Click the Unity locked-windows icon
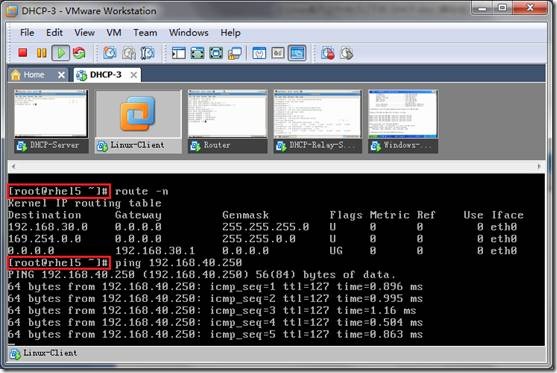This screenshot has width=557, height=373. click(x=235, y=53)
